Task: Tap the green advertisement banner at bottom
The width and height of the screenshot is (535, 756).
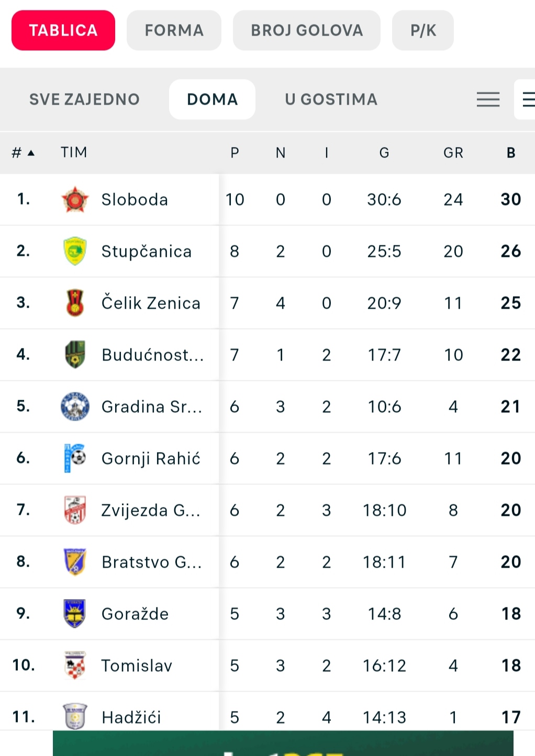Action: [x=283, y=743]
